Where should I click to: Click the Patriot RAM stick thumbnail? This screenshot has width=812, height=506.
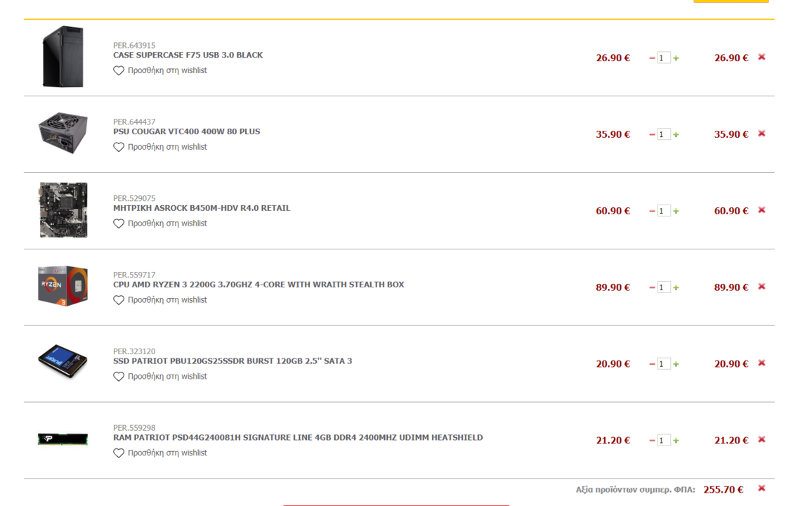(63, 439)
